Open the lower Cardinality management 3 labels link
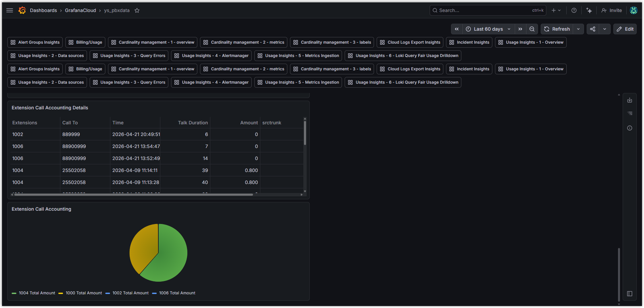The image size is (644, 308). click(x=332, y=69)
